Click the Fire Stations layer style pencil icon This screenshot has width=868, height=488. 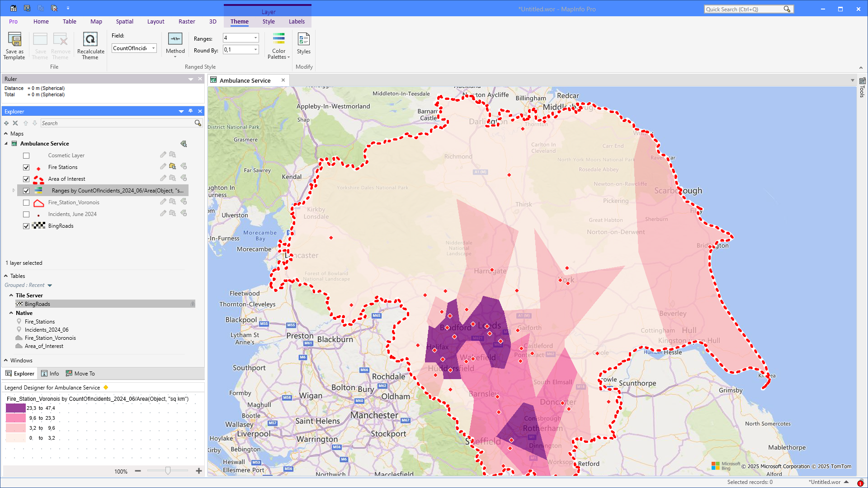(163, 167)
